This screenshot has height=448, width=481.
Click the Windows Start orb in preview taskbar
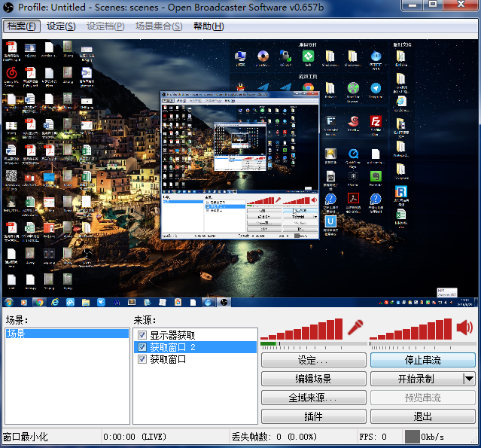click(x=8, y=302)
